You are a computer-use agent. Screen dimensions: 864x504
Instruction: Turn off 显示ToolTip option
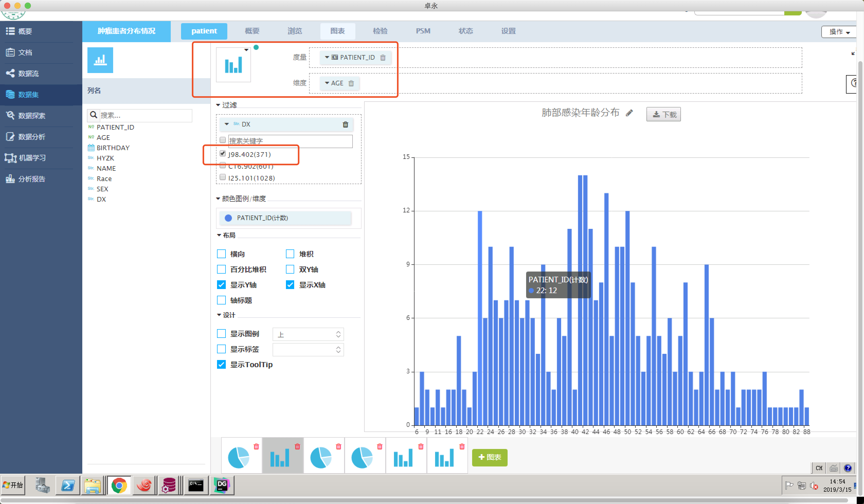221,364
